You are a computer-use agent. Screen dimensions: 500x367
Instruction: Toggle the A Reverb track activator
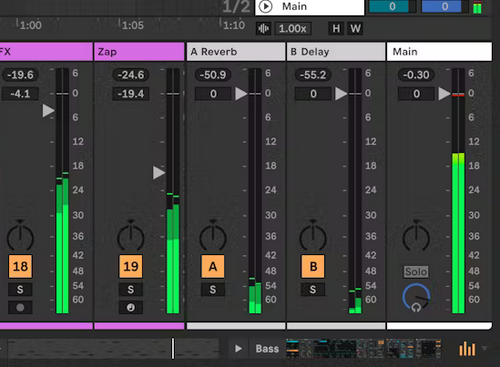[x=213, y=266]
